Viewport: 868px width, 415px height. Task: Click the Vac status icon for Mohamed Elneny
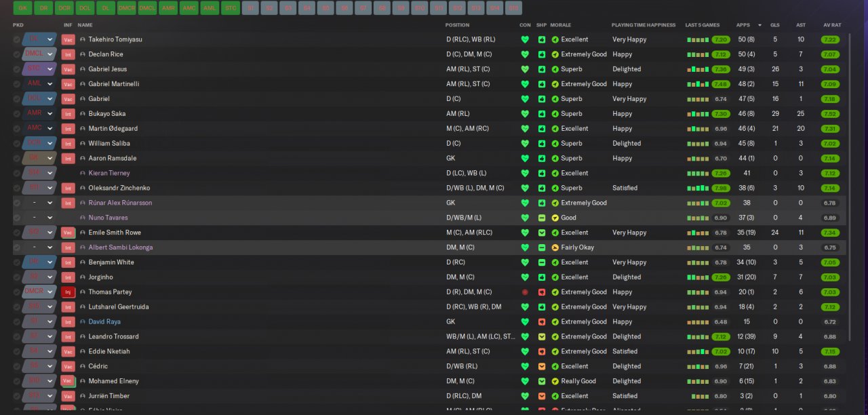(68, 381)
